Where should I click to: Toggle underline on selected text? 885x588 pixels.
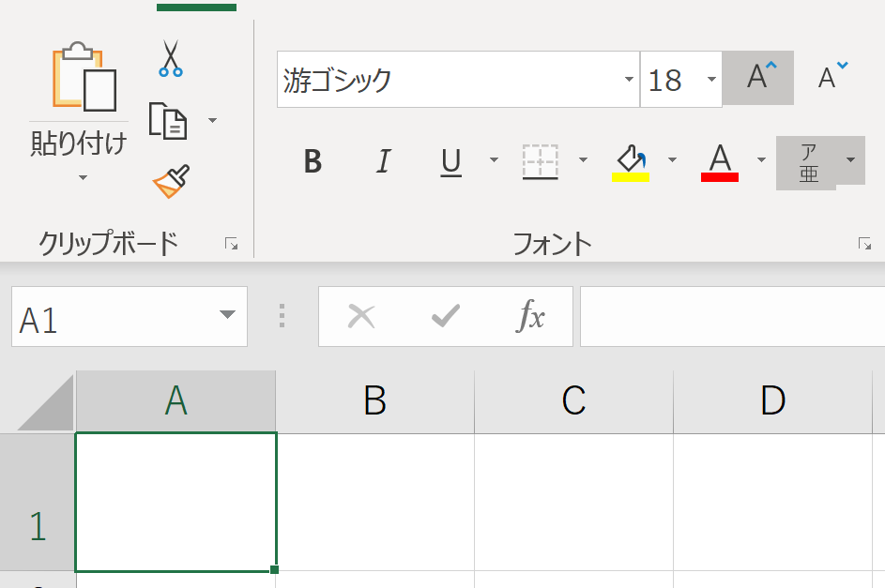point(450,161)
